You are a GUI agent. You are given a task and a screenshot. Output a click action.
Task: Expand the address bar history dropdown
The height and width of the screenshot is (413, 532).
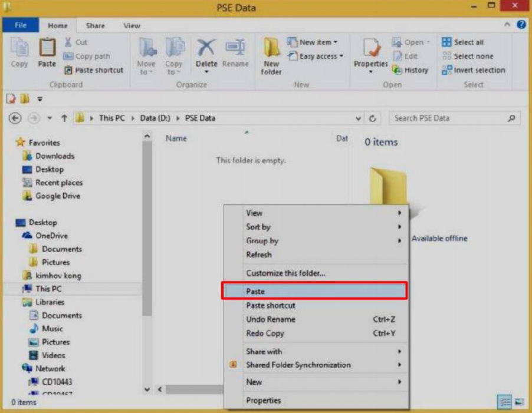click(359, 118)
